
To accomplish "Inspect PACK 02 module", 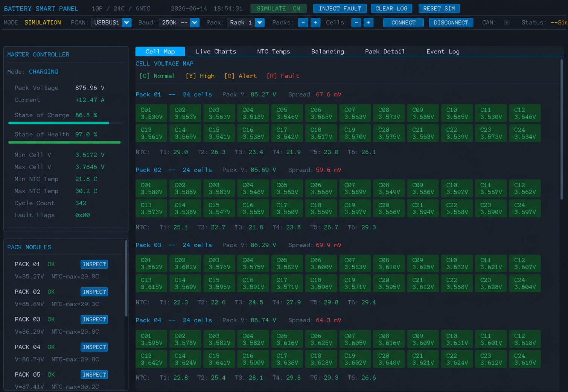I will [94, 292].
